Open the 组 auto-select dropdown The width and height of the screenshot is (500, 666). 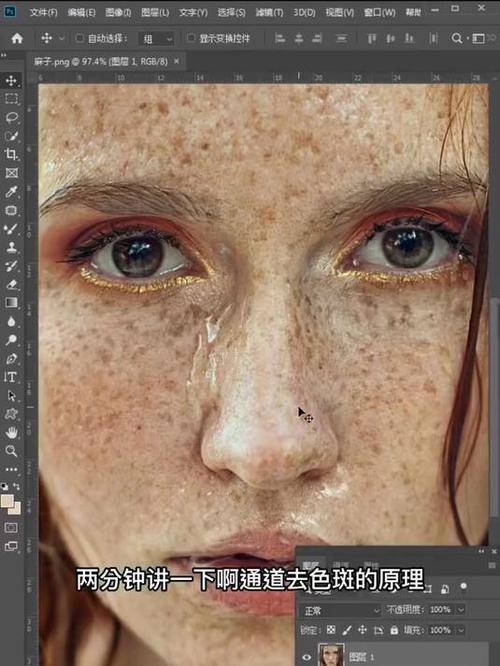pyautogui.click(x=156, y=39)
